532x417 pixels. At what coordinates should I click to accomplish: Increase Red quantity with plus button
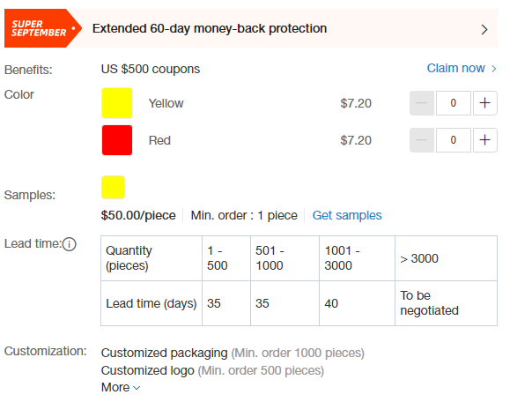click(x=484, y=140)
